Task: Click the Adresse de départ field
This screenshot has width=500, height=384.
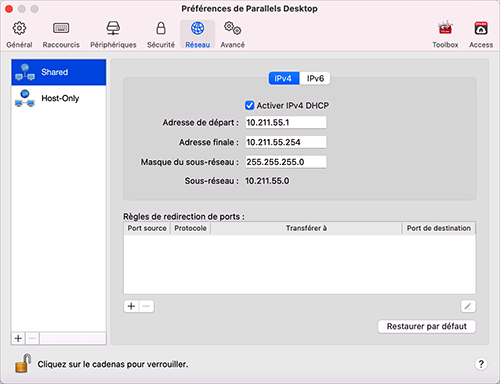Action: coord(286,122)
